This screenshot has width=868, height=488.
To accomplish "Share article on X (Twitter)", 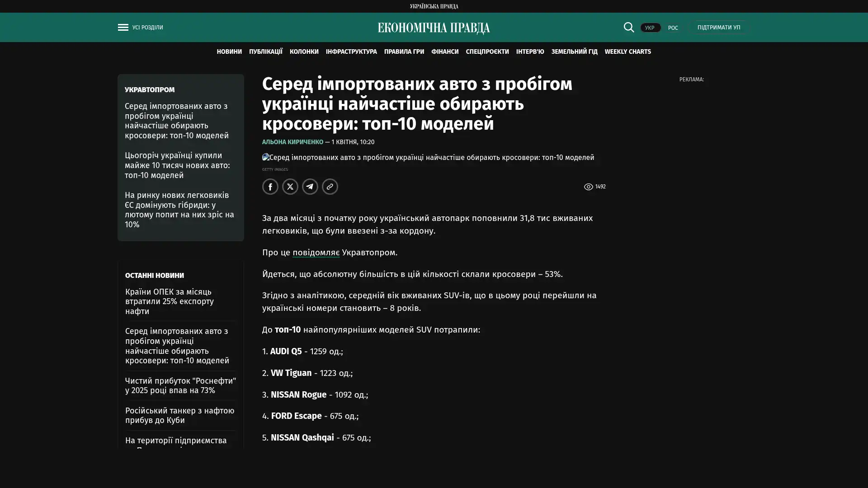I will pyautogui.click(x=290, y=187).
